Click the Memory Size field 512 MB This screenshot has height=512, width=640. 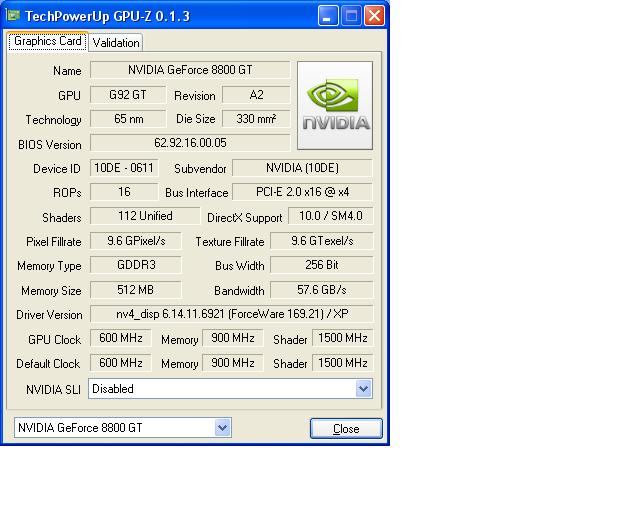coord(136,290)
